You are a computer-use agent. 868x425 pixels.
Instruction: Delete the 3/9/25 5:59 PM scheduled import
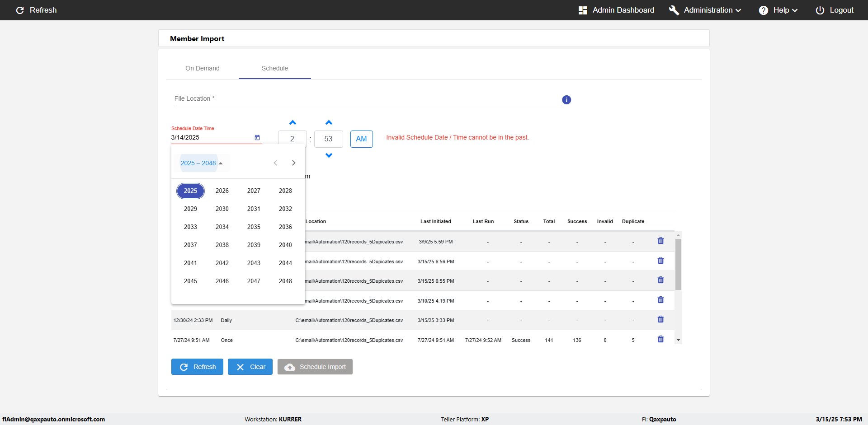660,241
